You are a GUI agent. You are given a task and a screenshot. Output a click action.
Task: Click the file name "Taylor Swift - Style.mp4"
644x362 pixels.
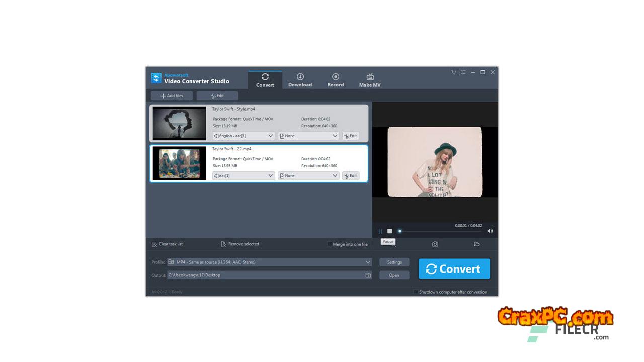pyautogui.click(x=233, y=109)
